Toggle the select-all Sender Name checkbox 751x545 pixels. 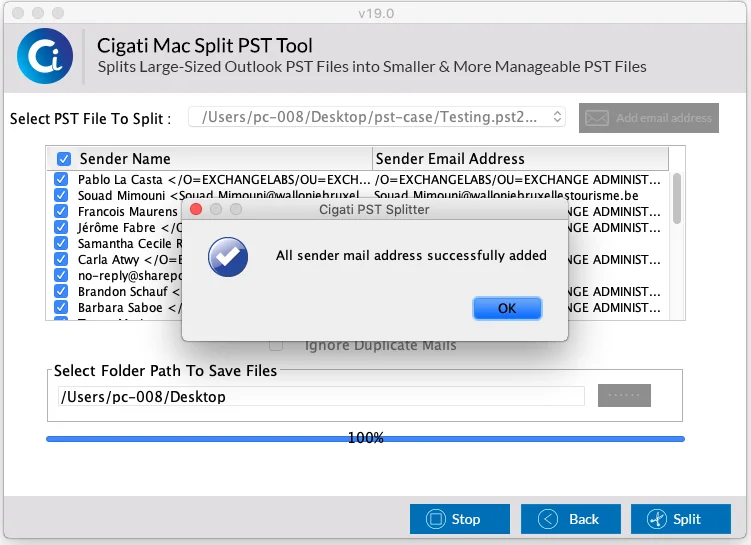pos(64,159)
